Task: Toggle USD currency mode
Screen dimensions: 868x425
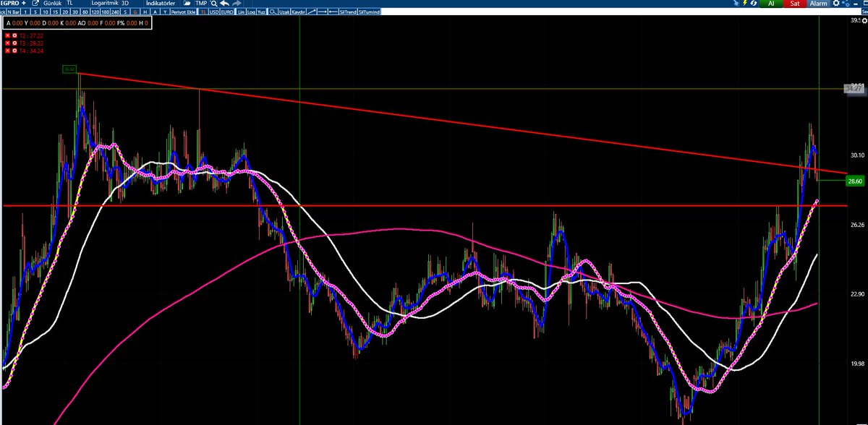Action: [214, 12]
